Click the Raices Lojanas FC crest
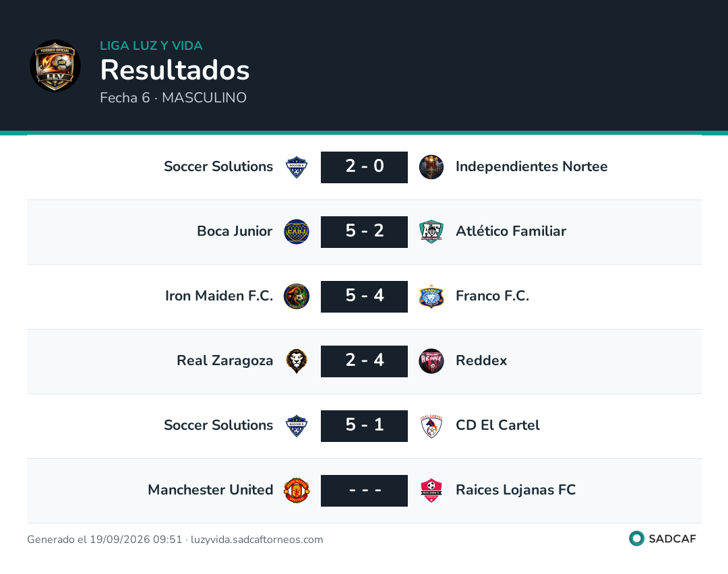Viewport: 728px width, 574px height. (431, 490)
